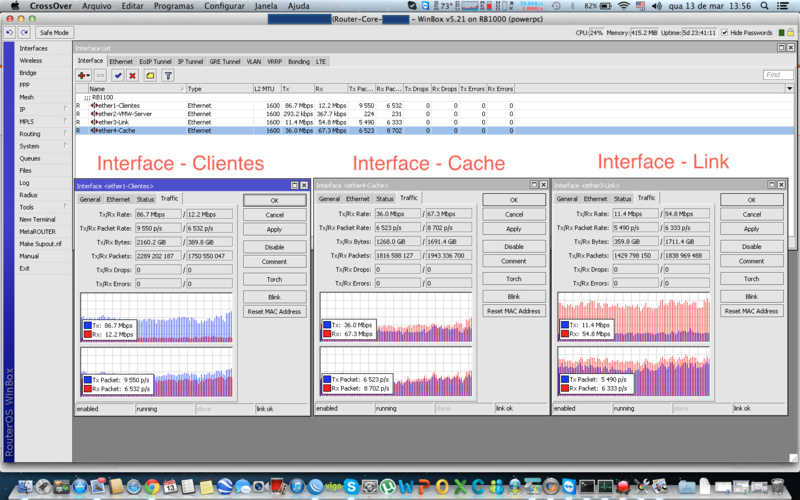Image resolution: width=800 pixels, height=500 pixels.
Task: Open Wireless in the sidebar
Action: click(x=31, y=60)
